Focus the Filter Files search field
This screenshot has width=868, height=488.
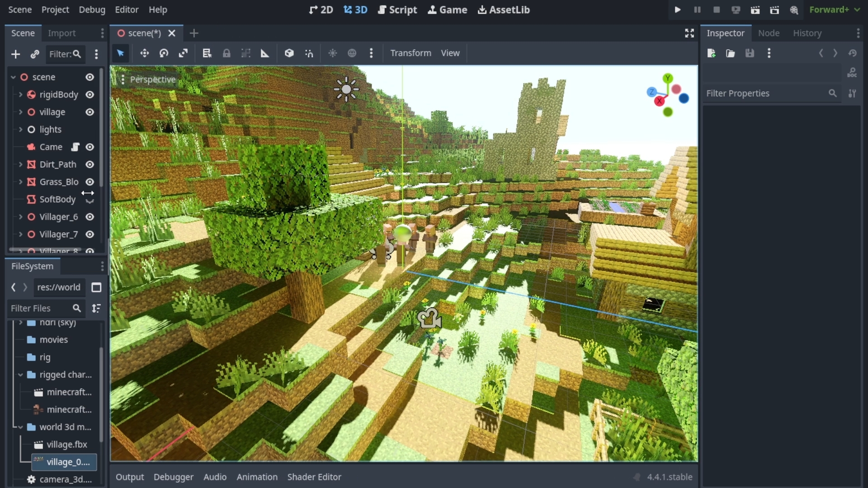click(46, 308)
